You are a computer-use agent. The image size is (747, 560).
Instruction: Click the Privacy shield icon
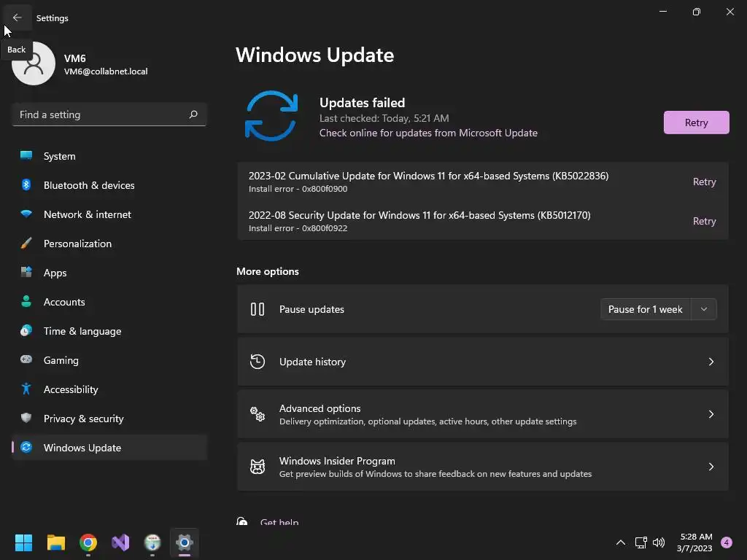pyautogui.click(x=26, y=418)
